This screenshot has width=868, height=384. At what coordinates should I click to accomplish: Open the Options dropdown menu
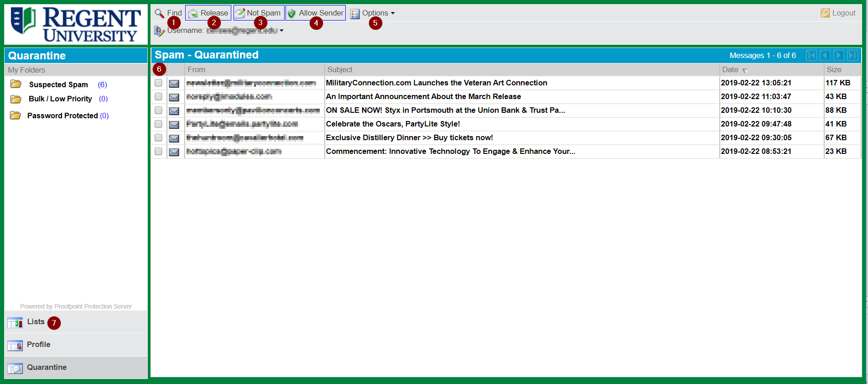[x=373, y=13]
